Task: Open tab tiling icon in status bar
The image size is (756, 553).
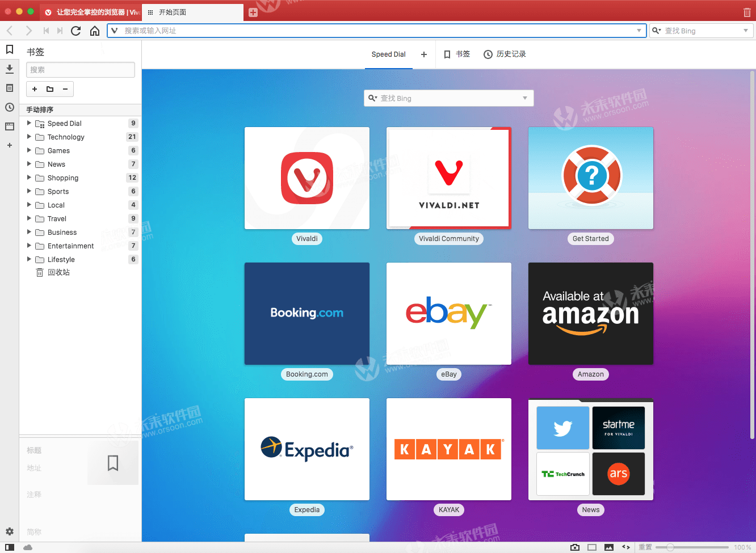Action: (x=592, y=547)
